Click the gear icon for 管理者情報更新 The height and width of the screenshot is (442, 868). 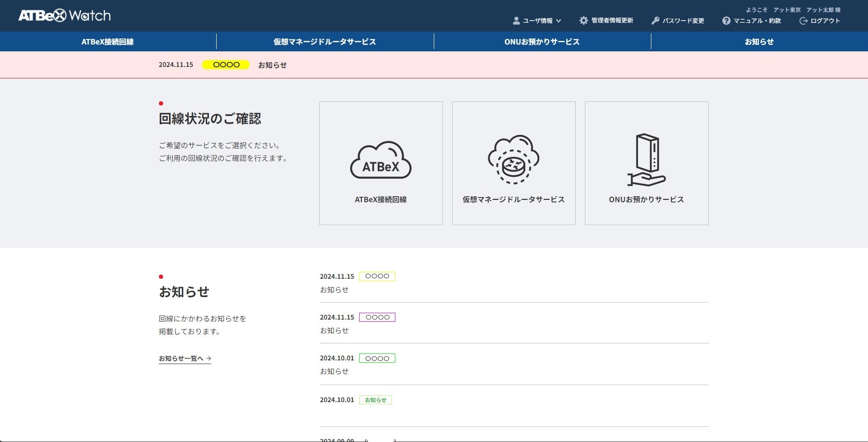[584, 21]
